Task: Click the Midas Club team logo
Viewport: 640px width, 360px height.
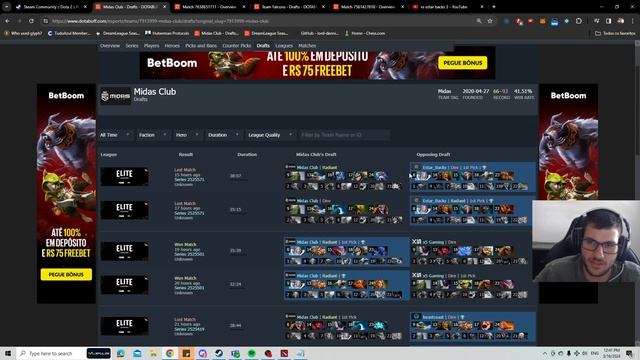Action: pos(116,96)
